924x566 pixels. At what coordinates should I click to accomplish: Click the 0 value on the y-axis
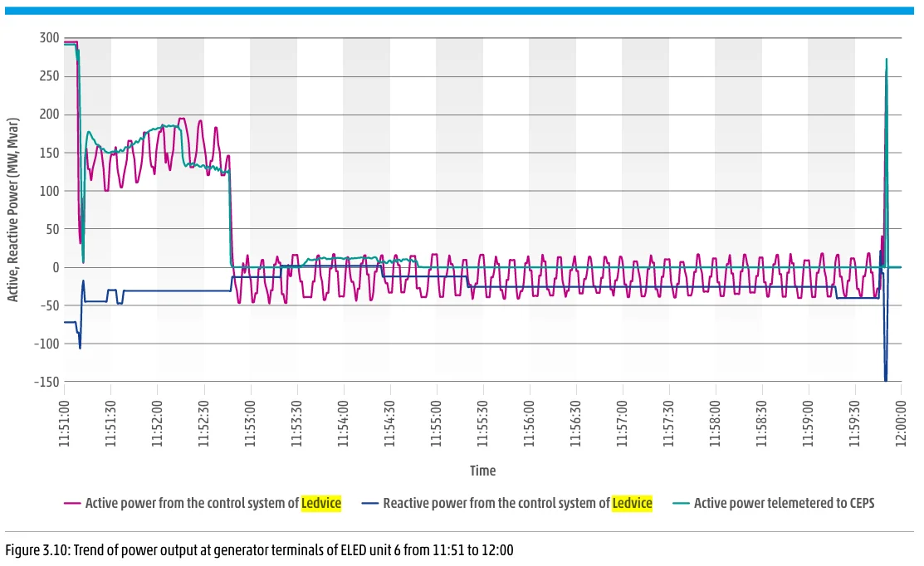coord(55,267)
